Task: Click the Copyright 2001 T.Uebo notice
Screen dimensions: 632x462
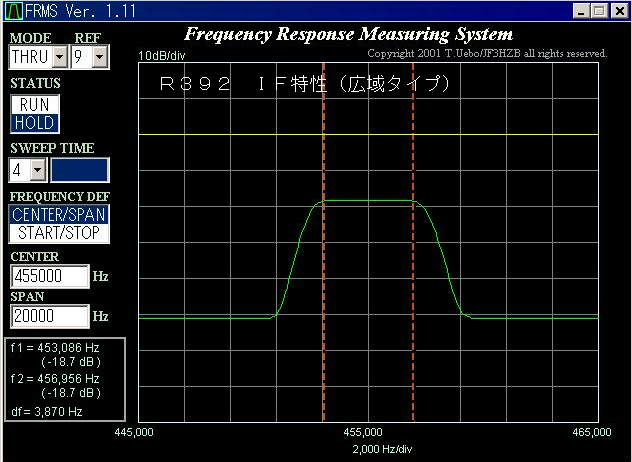Action: (x=487, y=53)
